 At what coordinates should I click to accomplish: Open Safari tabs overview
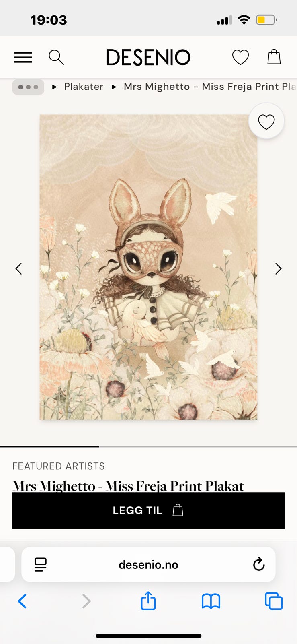click(x=274, y=601)
